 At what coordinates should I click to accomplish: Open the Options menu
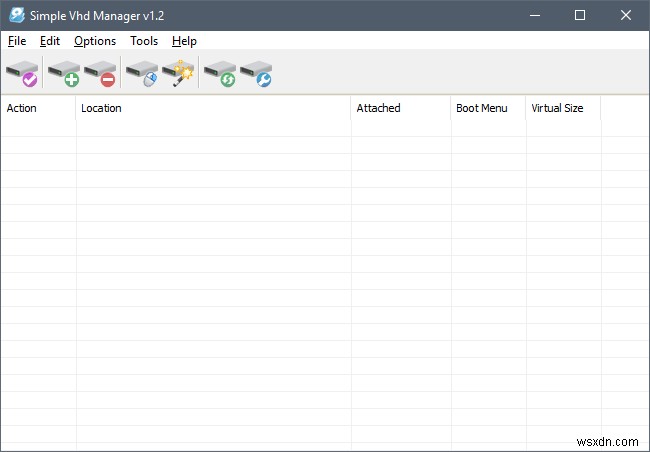click(95, 41)
